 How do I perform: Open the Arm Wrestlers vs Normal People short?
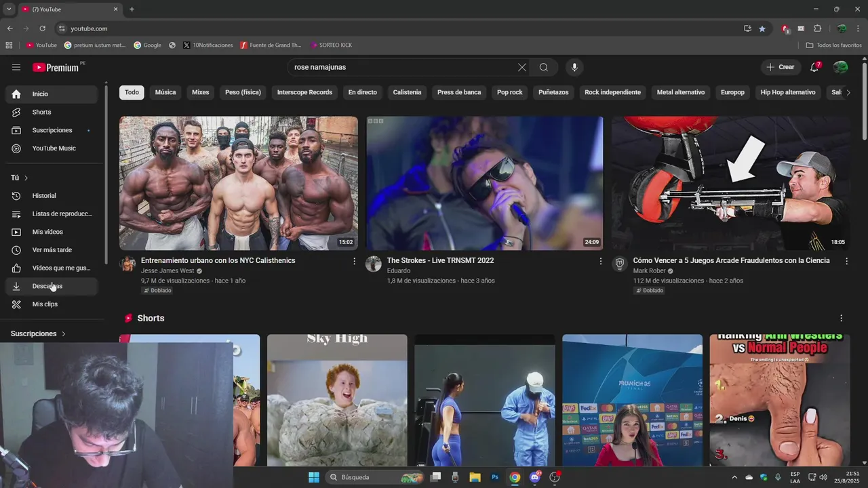[x=780, y=400]
